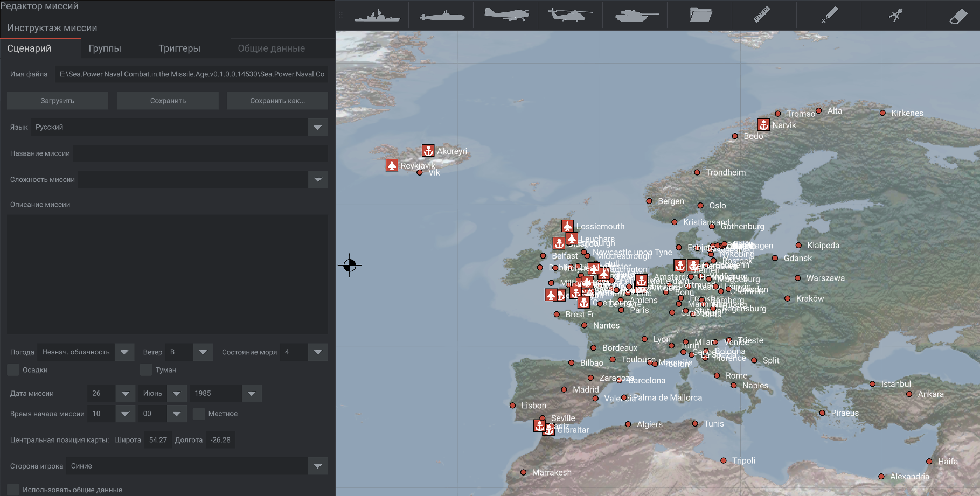Select the Waddington airbase icon
The height and width of the screenshot is (496, 980).
click(x=594, y=268)
